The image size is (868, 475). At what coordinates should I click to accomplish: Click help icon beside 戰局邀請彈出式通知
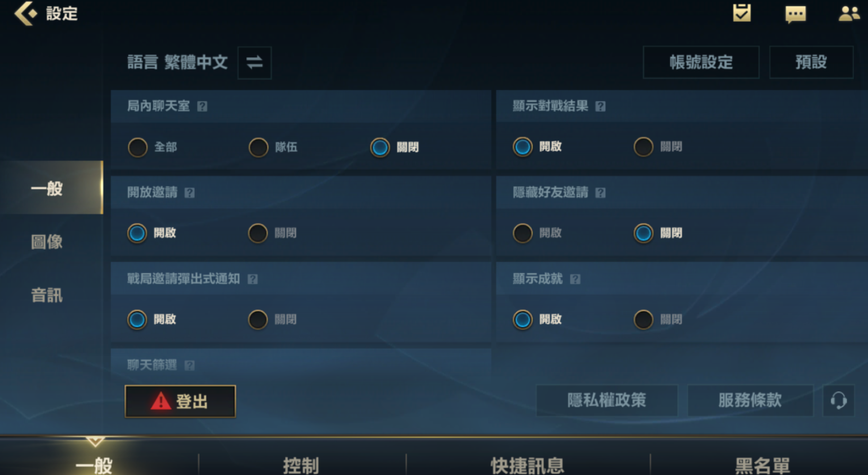click(x=253, y=279)
